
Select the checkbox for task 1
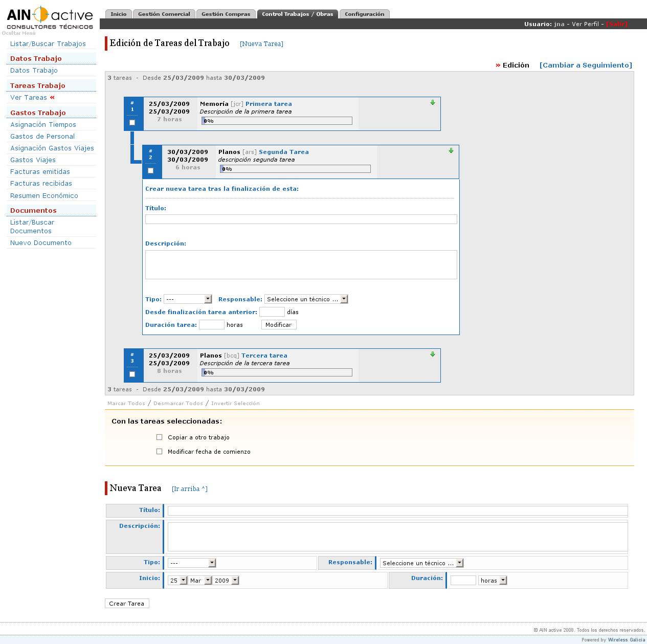point(132,123)
